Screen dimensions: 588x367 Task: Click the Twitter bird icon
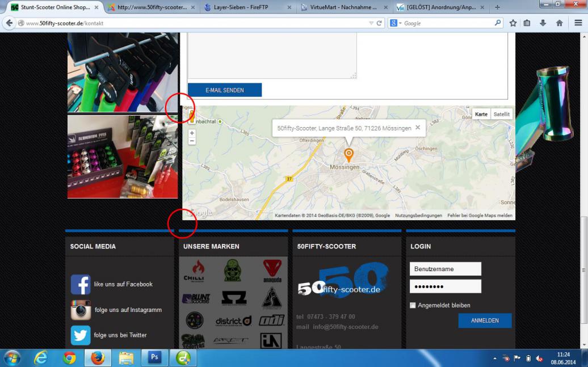(x=81, y=335)
